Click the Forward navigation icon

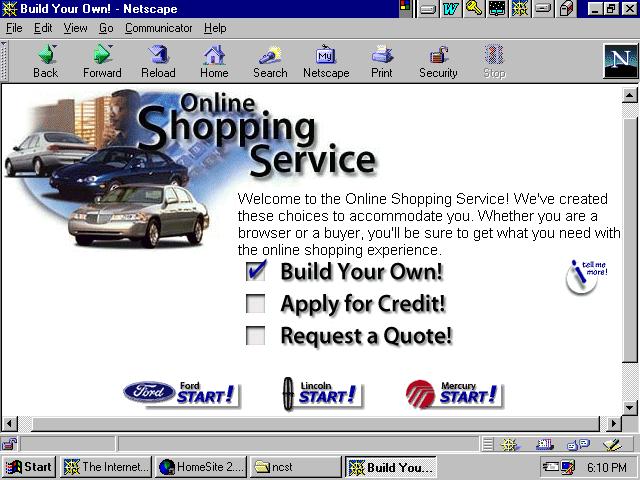(102, 61)
